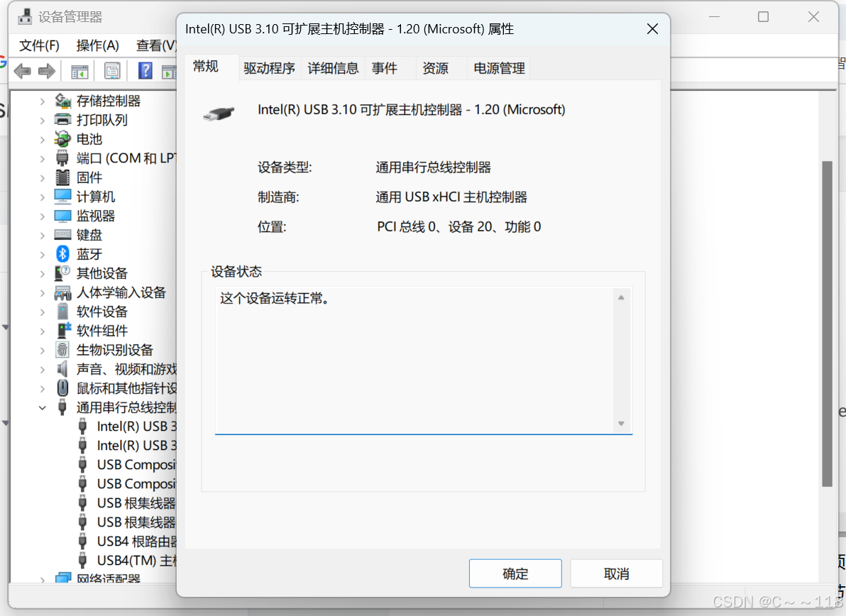Viewport: 846px width, 616px height.
Task: Switch to the 详细信息 tab
Action: point(333,68)
